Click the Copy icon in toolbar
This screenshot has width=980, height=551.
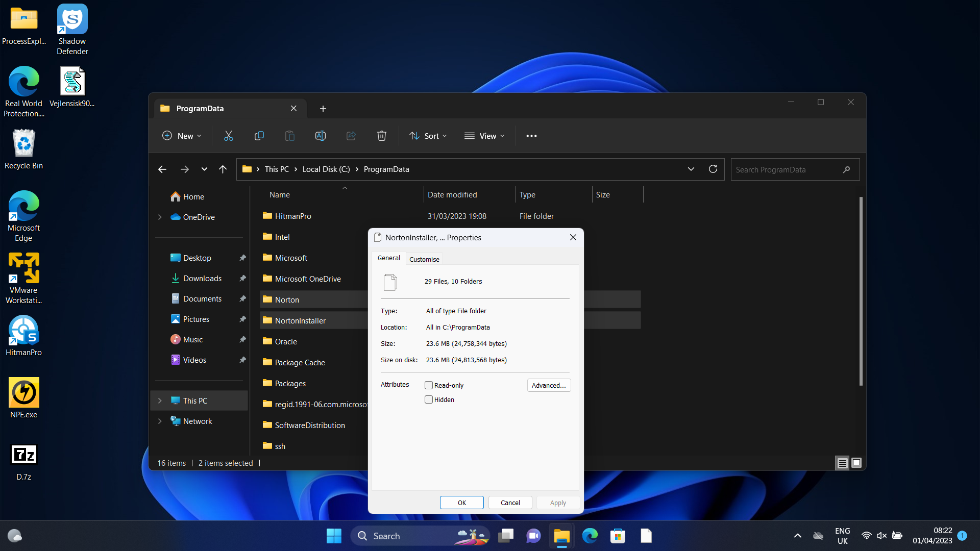[259, 136]
